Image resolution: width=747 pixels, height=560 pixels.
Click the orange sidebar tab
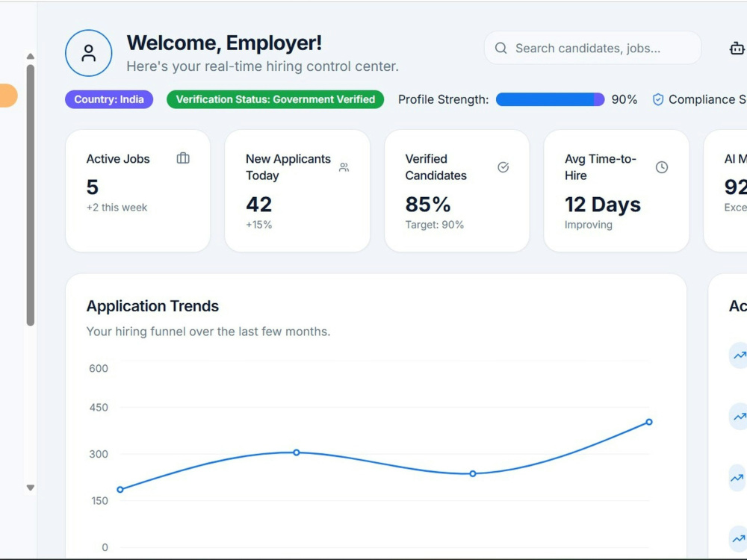pos(8,96)
